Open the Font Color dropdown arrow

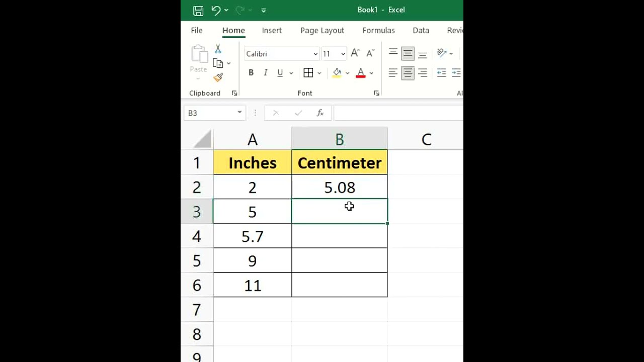pos(371,73)
